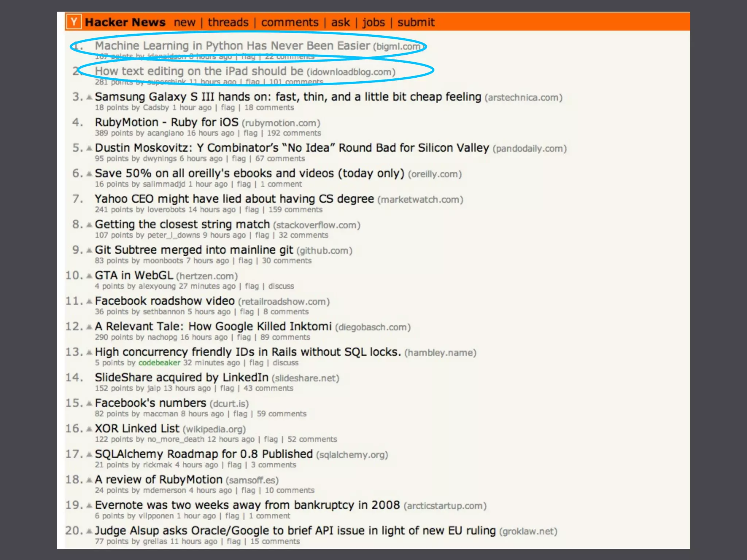Upvote the Samsung Galaxy S III story
Screen dimensions: 747x560
tap(89, 97)
